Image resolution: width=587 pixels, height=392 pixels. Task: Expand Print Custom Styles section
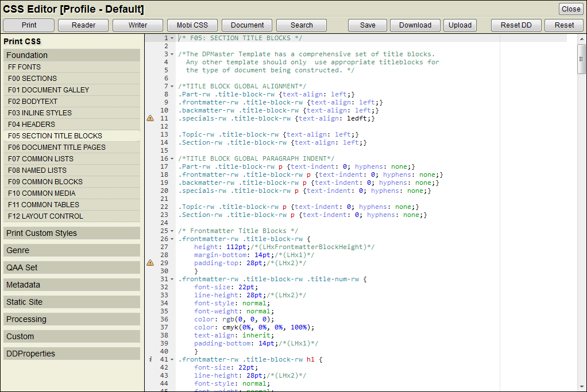click(x=72, y=233)
